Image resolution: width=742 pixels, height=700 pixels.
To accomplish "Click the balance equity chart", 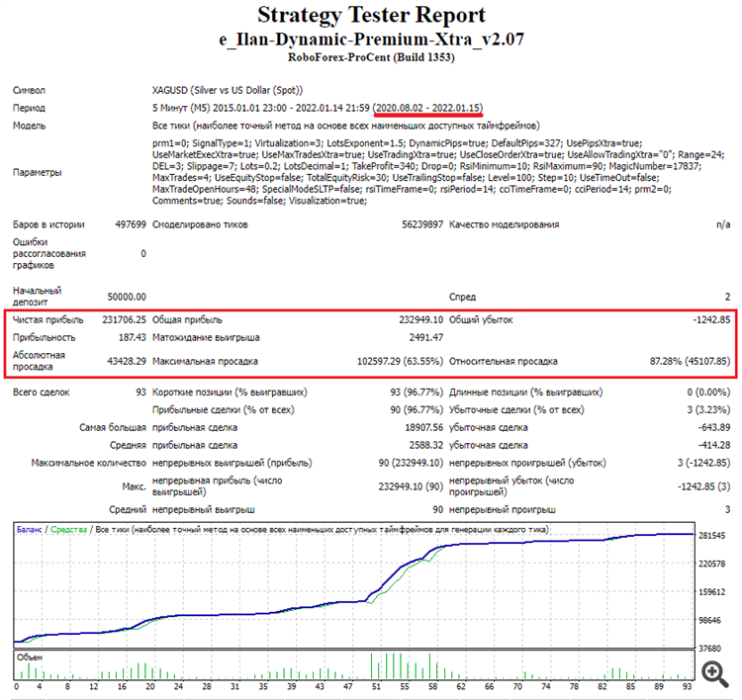I will (x=354, y=585).
